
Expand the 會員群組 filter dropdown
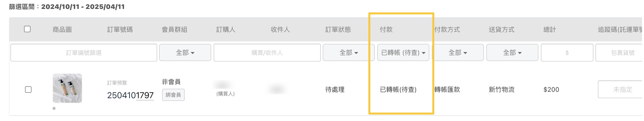(x=185, y=53)
